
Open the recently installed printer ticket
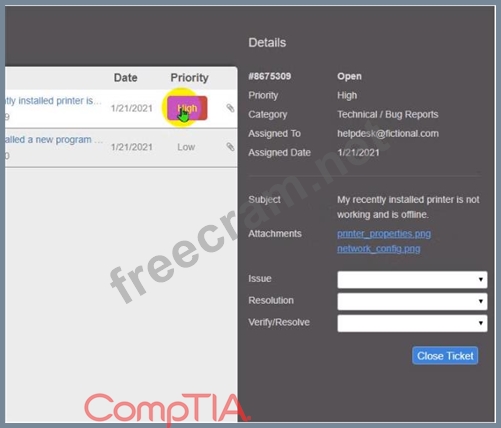(x=53, y=101)
